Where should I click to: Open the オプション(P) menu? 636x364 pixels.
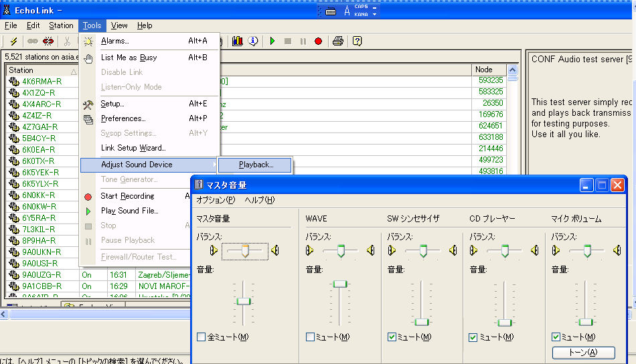pyautogui.click(x=216, y=200)
